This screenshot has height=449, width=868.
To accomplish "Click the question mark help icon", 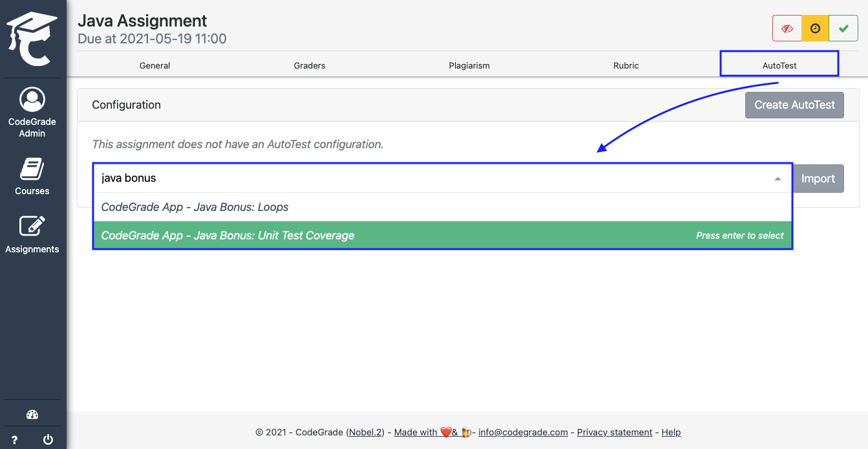I will pos(15,440).
